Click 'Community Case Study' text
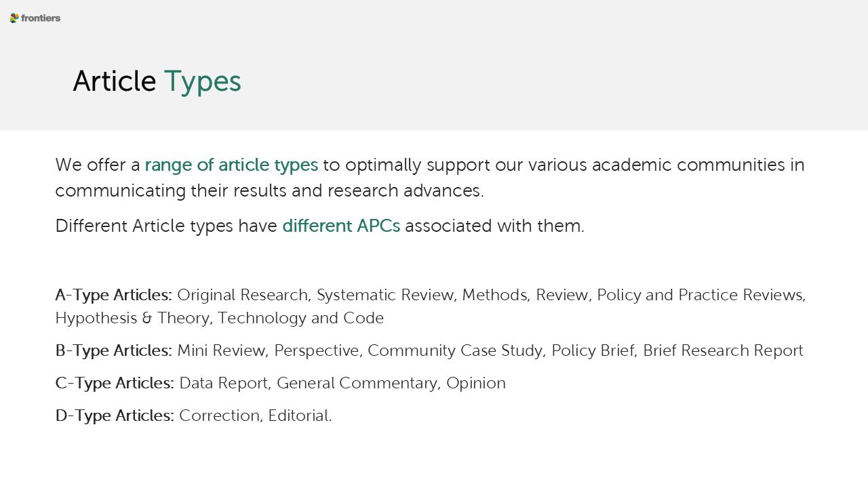This screenshot has width=868, height=488. pyautogui.click(x=455, y=350)
